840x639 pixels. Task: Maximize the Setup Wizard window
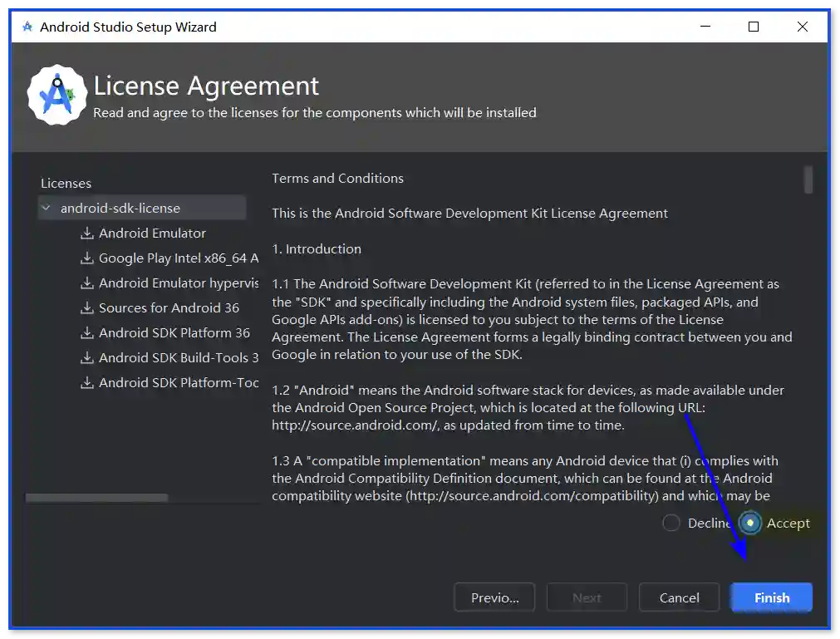[x=754, y=27]
